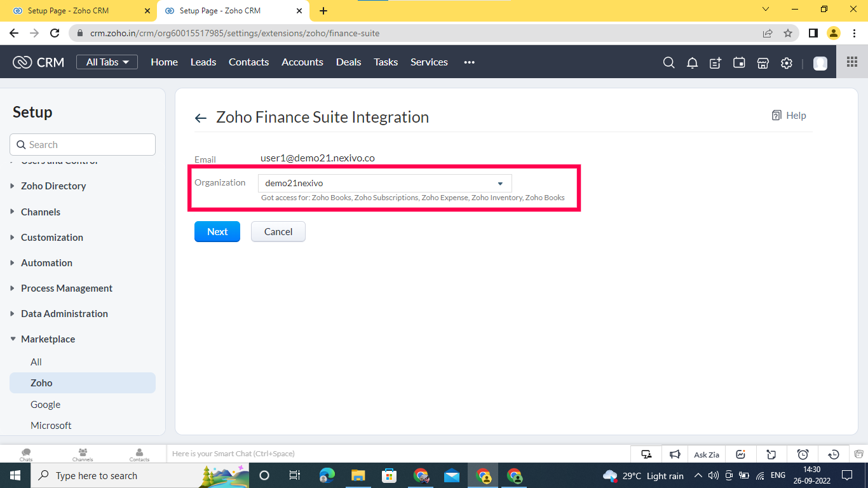
Task: Open the Leads module
Action: pyautogui.click(x=203, y=62)
